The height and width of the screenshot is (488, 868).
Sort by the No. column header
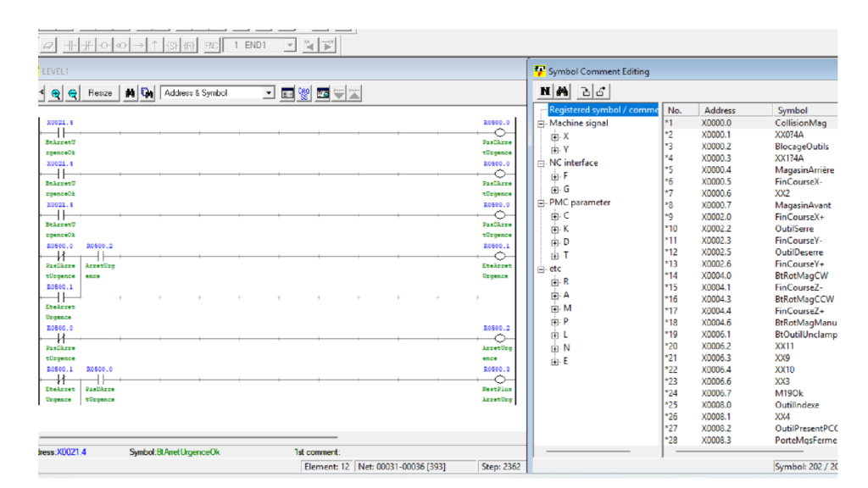(680, 110)
